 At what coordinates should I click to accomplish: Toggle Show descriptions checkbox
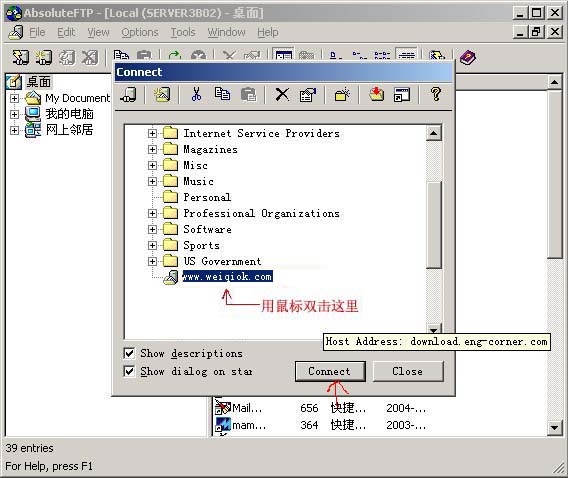click(x=129, y=353)
